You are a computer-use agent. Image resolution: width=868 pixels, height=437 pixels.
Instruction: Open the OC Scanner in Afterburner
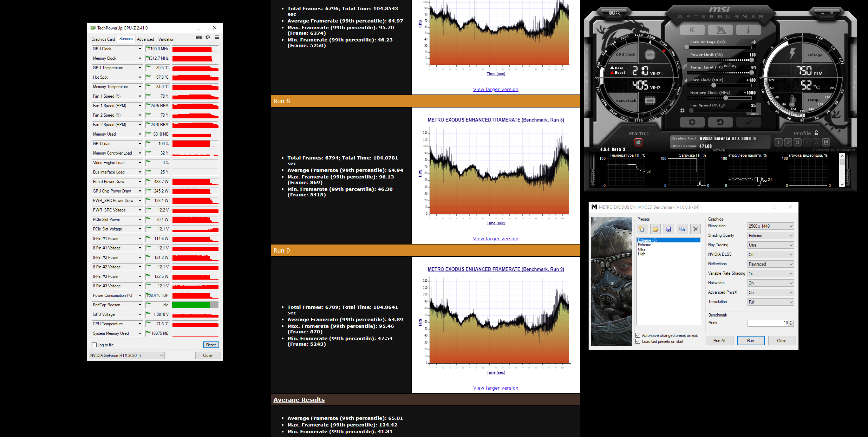614,13
